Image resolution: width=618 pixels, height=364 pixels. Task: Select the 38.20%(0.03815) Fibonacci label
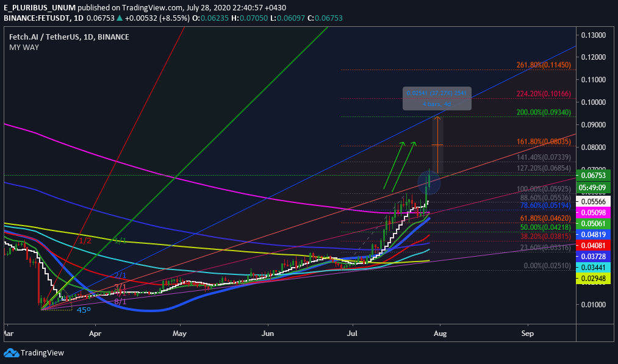(x=545, y=237)
